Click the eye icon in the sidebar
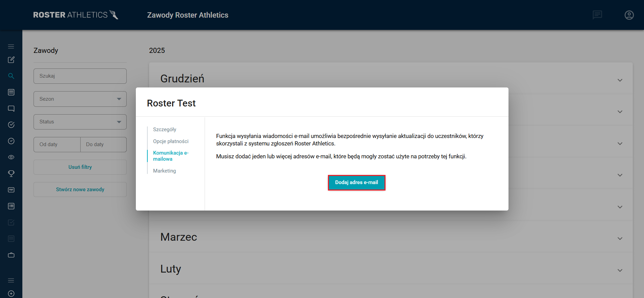Viewport: 644px width, 298px height. click(11, 157)
